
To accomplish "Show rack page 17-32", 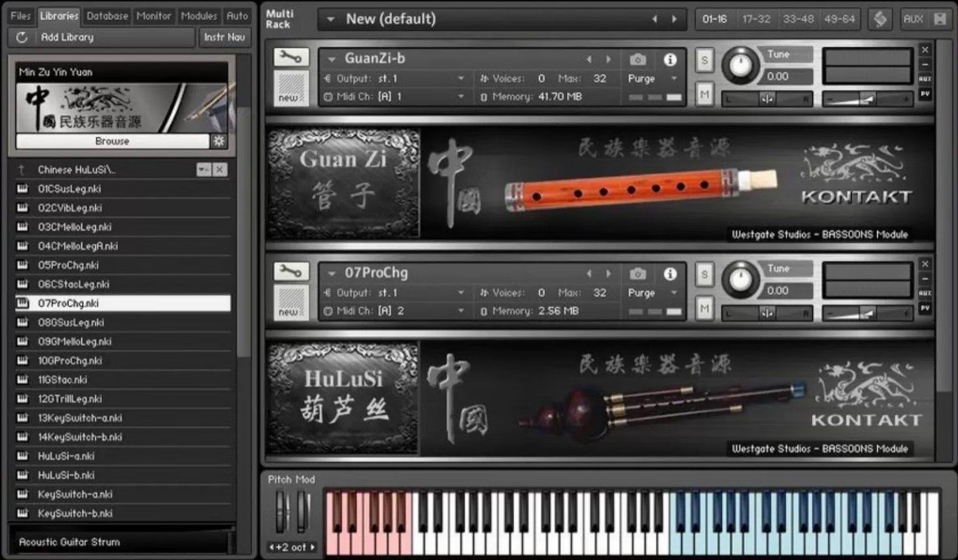I will click(757, 19).
